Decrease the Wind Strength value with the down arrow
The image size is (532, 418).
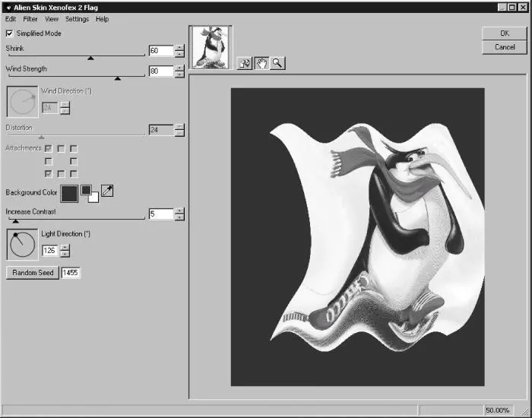click(179, 74)
